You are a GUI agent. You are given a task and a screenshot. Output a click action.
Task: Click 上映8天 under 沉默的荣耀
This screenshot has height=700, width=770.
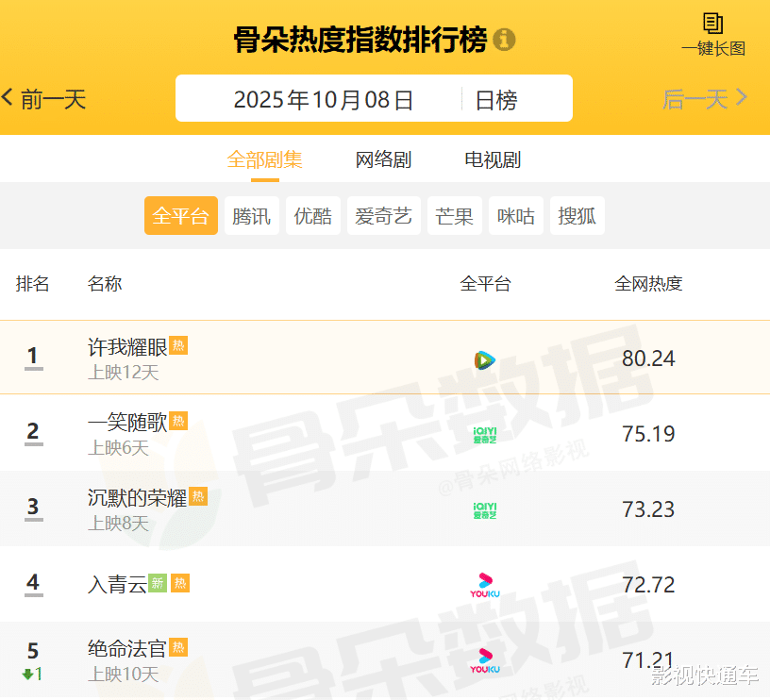pyautogui.click(x=118, y=524)
